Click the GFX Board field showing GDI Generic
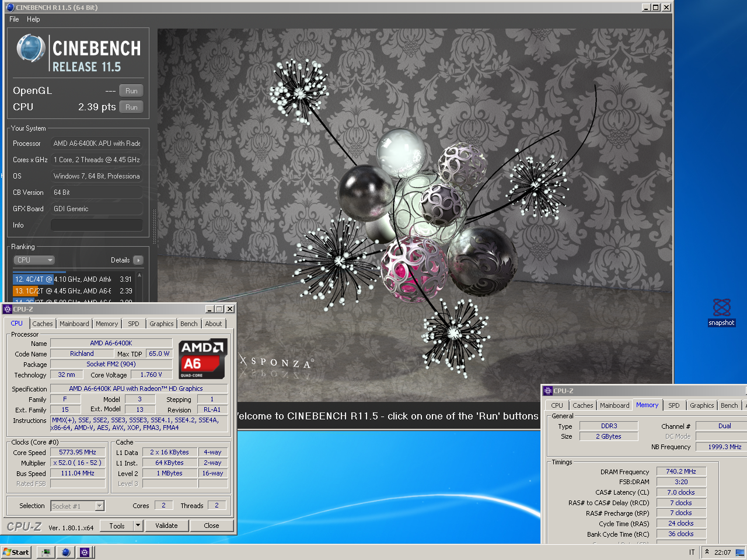This screenshot has width=747, height=560. click(x=96, y=209)
